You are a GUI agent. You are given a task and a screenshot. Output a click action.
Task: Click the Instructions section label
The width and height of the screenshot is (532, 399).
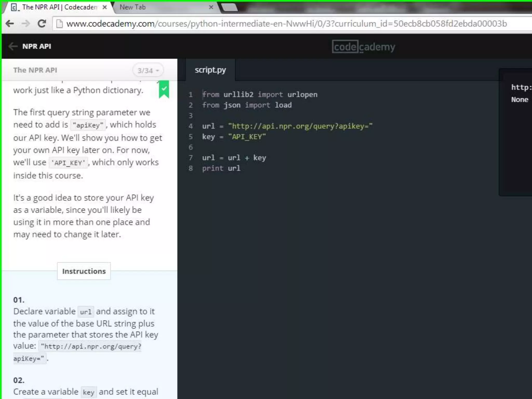pyautogui.click(x=84, y=271)
